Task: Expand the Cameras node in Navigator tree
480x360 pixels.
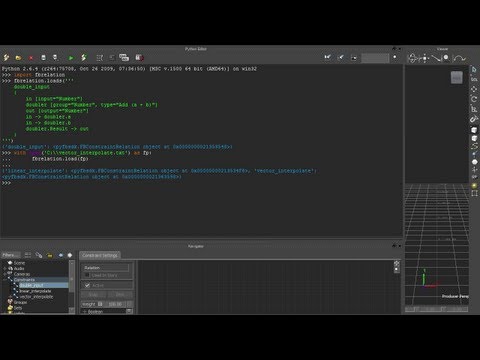Action: tap(5, 274)
